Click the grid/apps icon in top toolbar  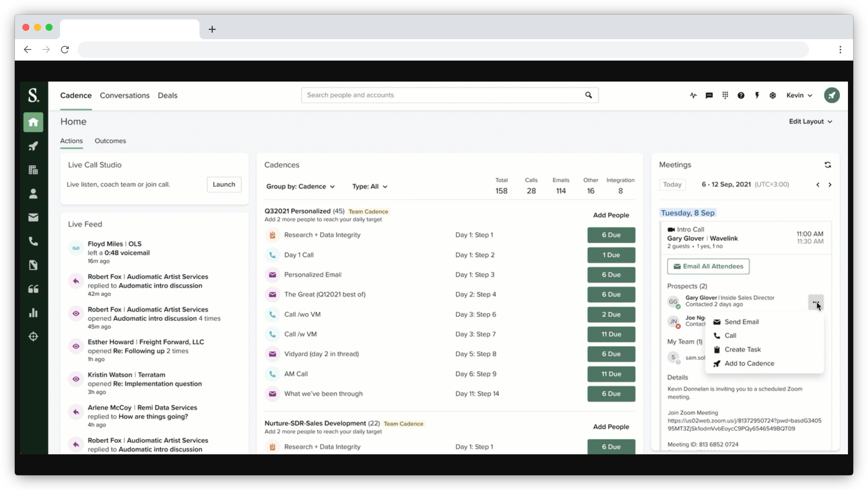point(725,95)
